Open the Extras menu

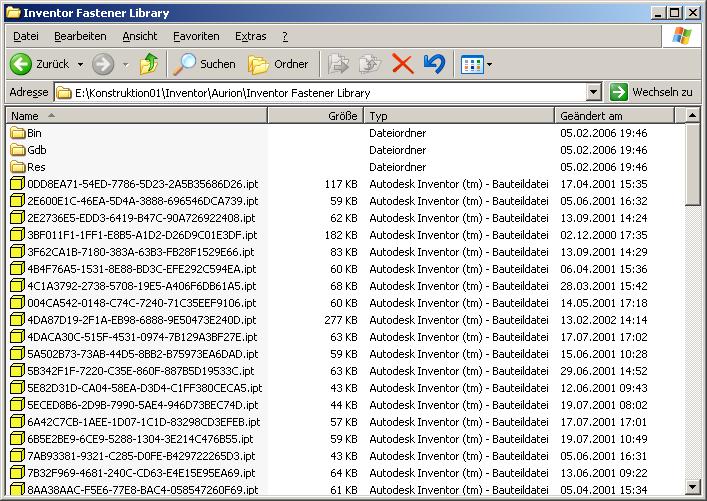[251, 36]
